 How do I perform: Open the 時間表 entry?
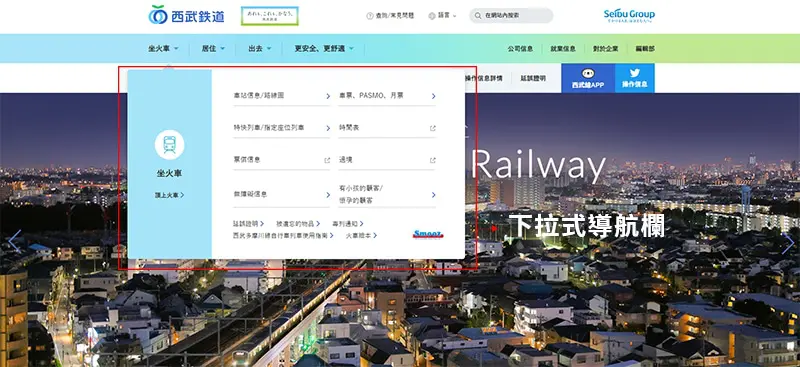click(x=387, y=128)
